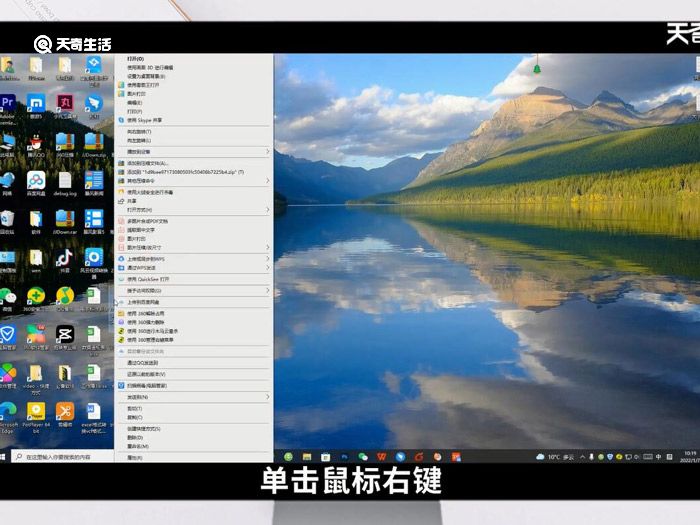Click the weather 10°C tray widget
Image resolution: width=700 pixels, height=525 pixels.
[x=555, y=457]
